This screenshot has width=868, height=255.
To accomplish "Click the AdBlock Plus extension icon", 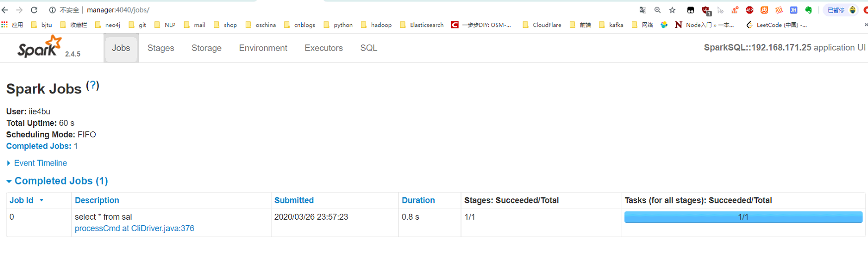I will [749, 10].
